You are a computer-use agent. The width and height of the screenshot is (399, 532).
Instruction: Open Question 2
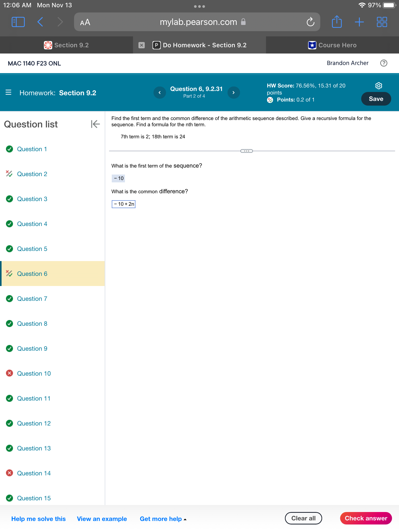(32, 174)
